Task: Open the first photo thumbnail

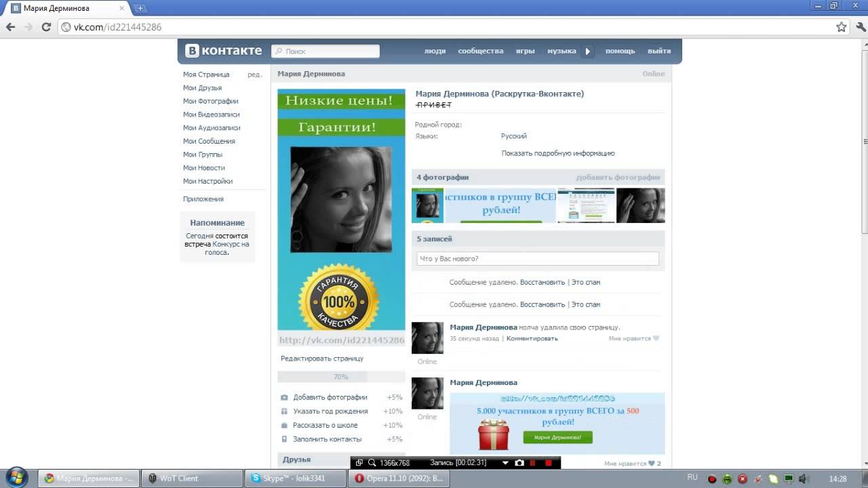Action: point(427,205)
